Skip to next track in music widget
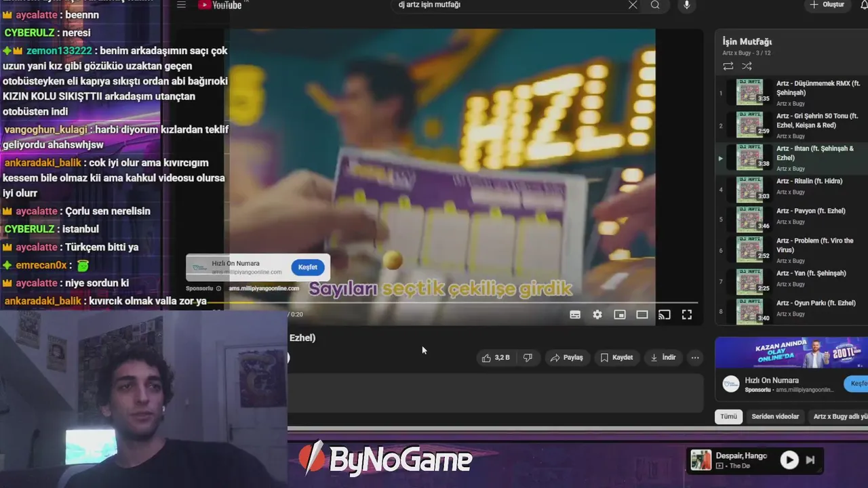868x488 pixels. pyautogui.click(x=810, y=460)
